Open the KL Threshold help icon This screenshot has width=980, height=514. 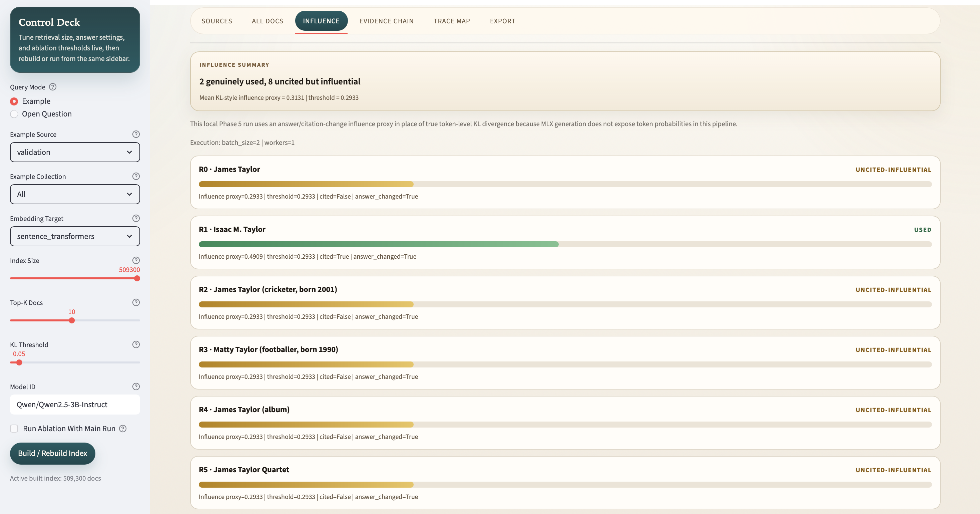click(136, 344)
